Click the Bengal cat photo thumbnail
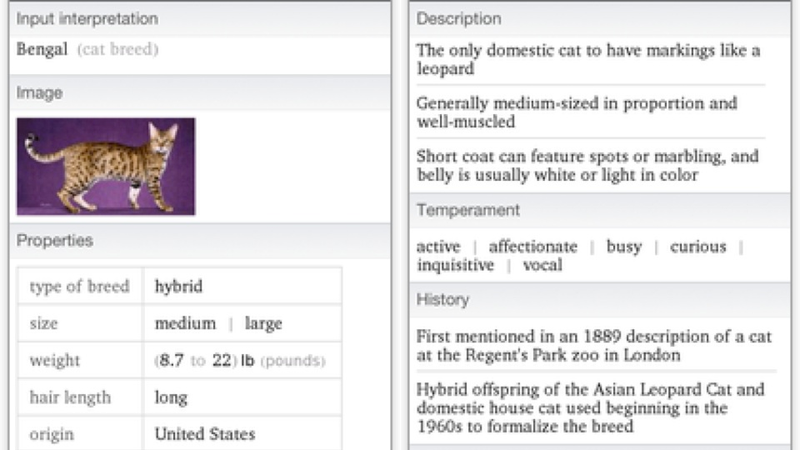800x450 pixels. tap(106, 166)
